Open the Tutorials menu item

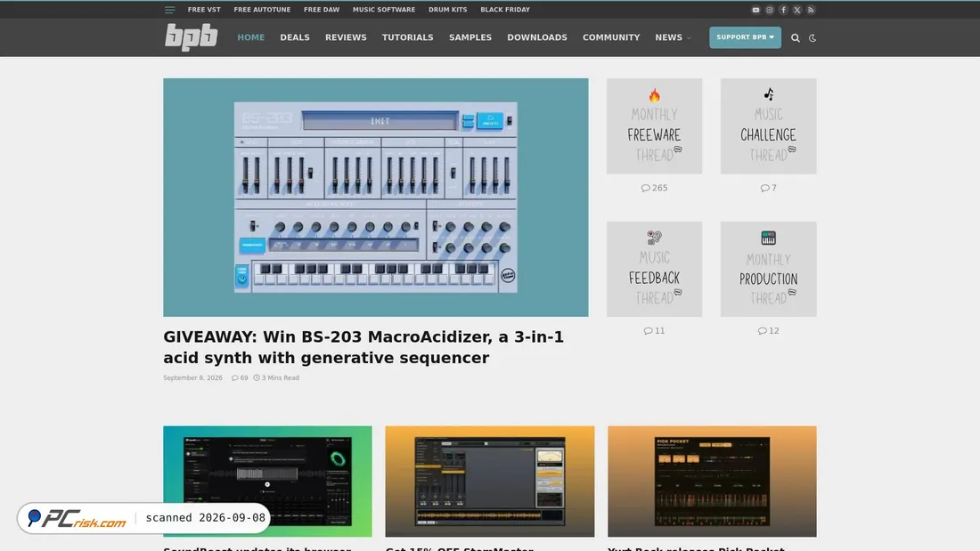[x=407, y=37]
